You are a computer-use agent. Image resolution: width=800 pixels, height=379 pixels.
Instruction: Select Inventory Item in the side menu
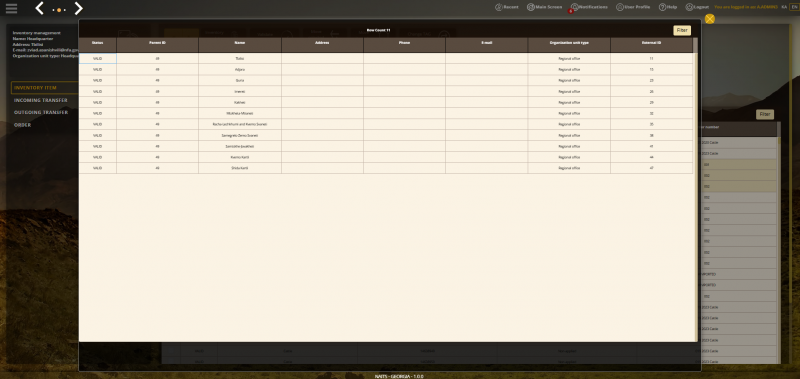44,88
